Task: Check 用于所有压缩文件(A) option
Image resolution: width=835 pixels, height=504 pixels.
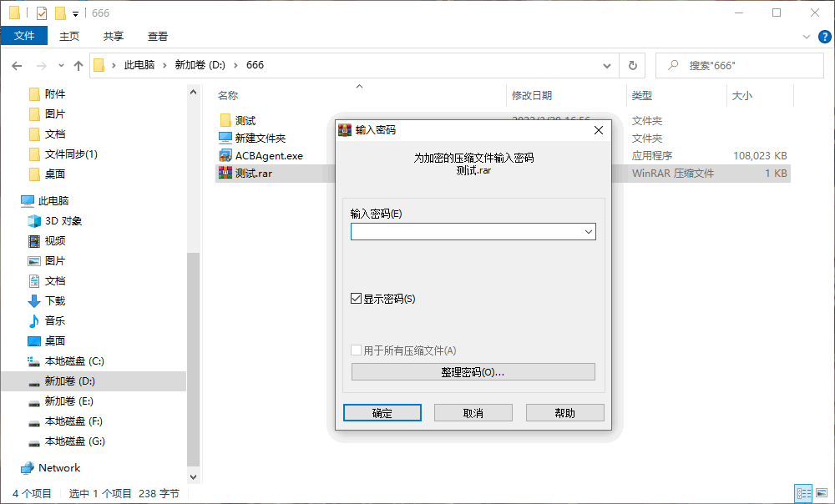Action: point(356,350)
